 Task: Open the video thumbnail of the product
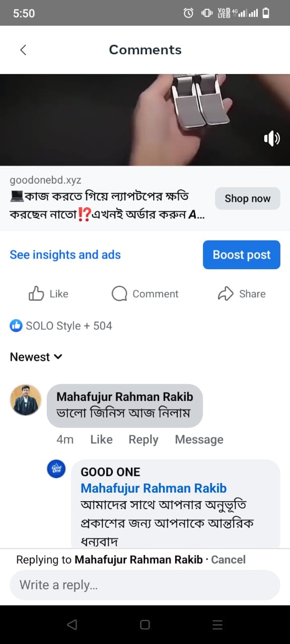145,120
